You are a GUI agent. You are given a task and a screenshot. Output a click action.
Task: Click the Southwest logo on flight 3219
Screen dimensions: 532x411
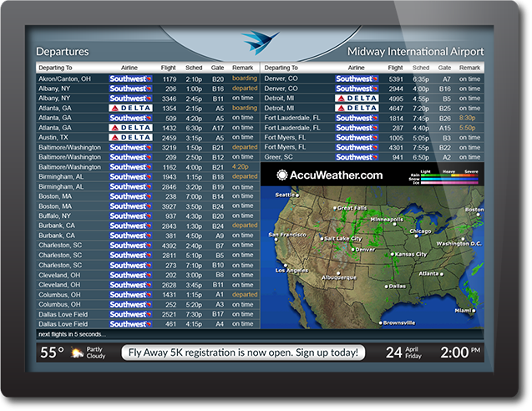coord(130,148)
